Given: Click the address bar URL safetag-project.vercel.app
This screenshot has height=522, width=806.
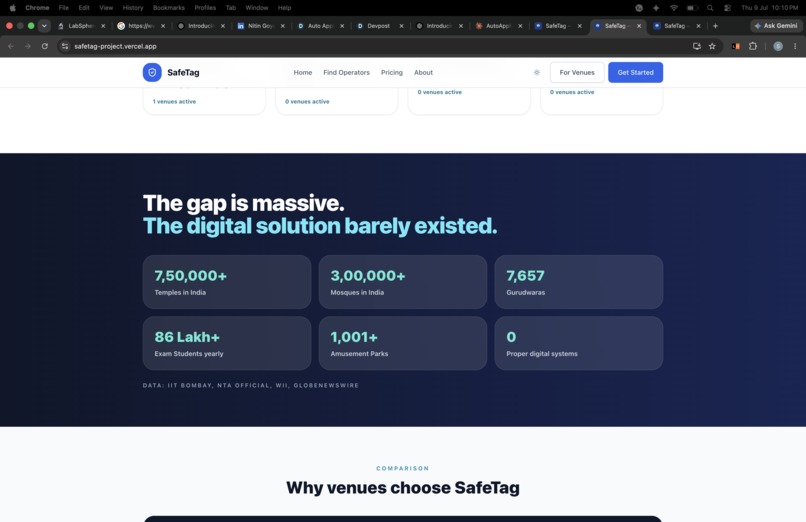Looking at the screenshot, I should click(x=115, y=46).
